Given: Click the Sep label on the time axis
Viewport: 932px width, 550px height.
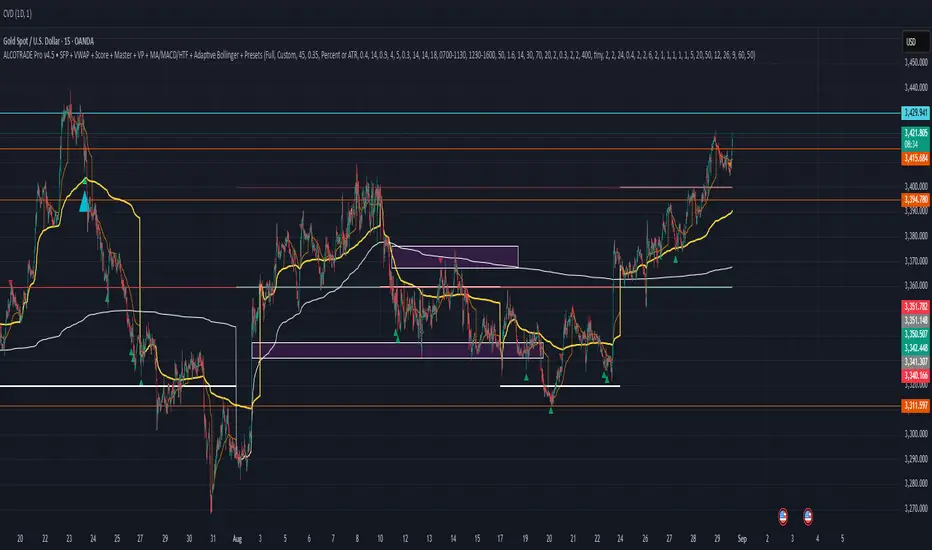Looking at the screenshot, I should coord(742,539).
